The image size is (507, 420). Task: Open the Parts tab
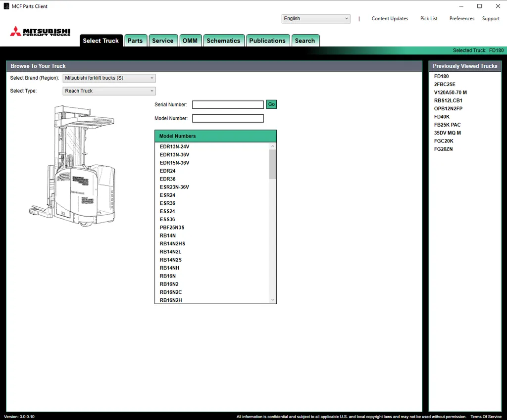coord(135,41)
